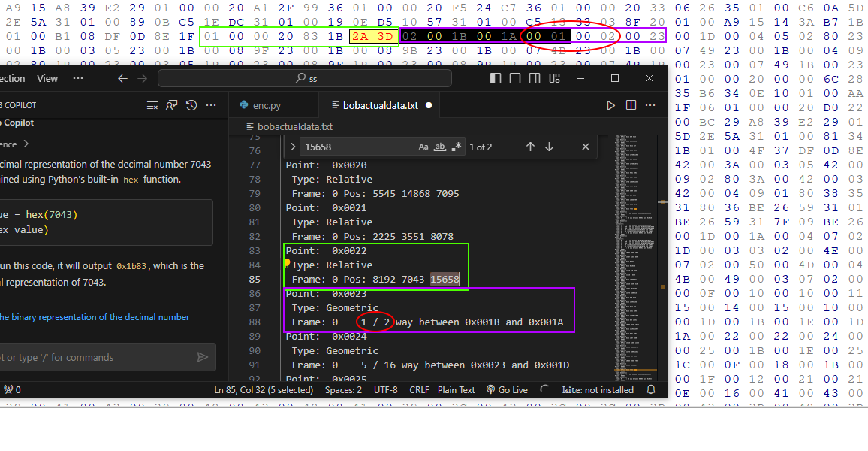
Task: Toggle Match Whole Word in find widget
Action: [439, 147]
